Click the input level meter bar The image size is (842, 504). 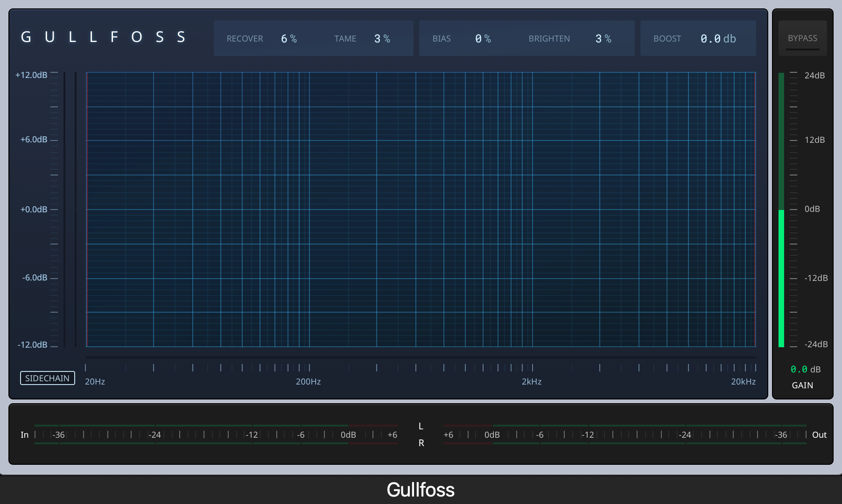click(216, 434)
